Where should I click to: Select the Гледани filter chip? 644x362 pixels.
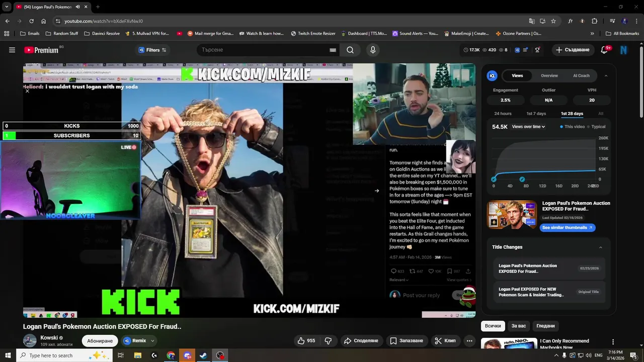point(545,326)
